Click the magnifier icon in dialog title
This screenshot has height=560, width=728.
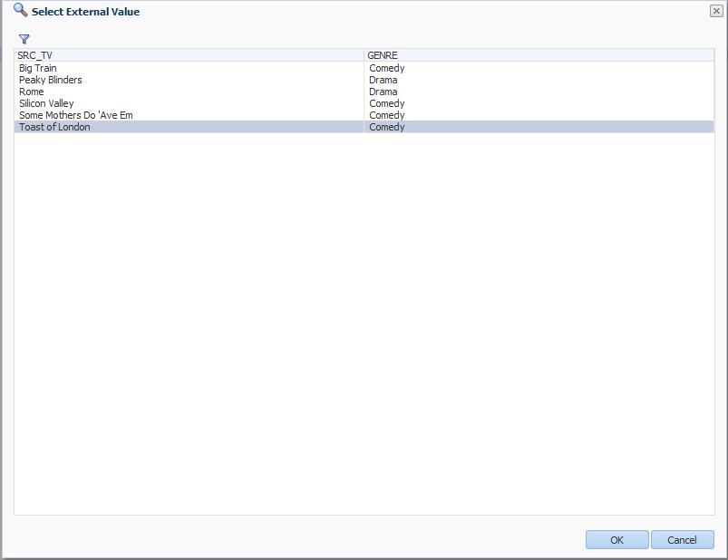click(x=20, y=11)
